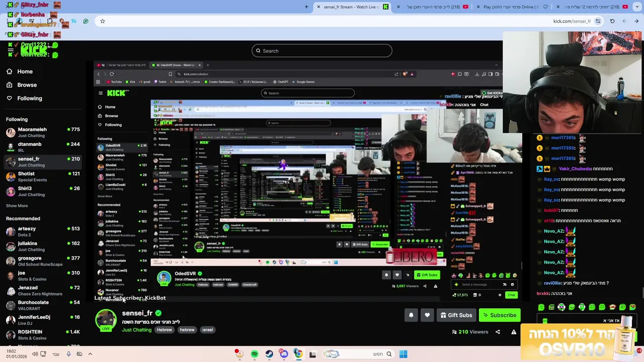This screenshot has width=644, height=362.
Task: Click the green Subscribe button
Action: 500,315
